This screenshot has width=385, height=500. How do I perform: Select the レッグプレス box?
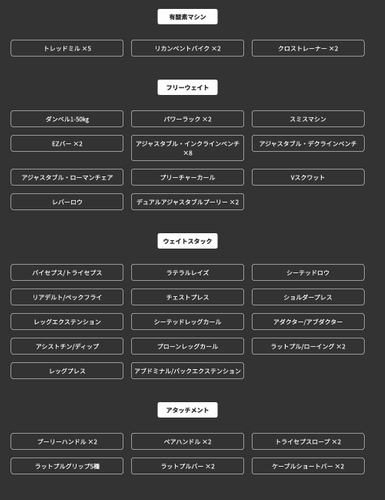pyautogui.click(x=67, y=371)
